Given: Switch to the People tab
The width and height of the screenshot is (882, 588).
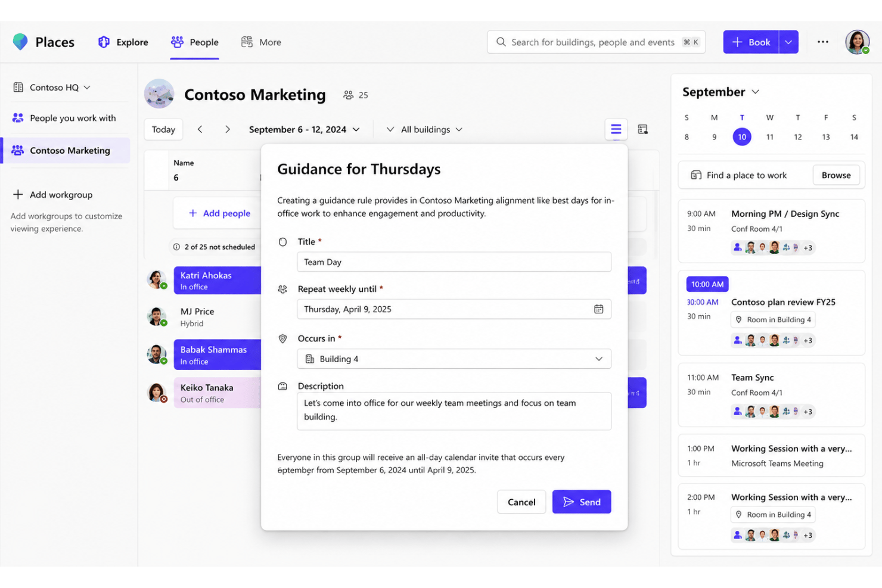Looking at the screenshot, I should coord(194,42).
